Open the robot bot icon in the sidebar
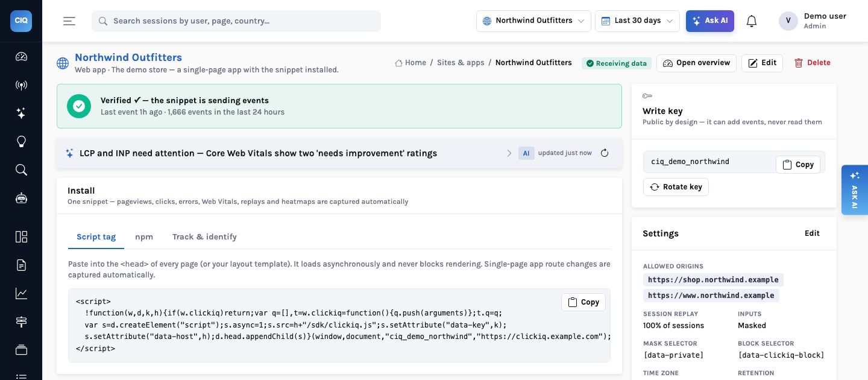 point(21,198)
